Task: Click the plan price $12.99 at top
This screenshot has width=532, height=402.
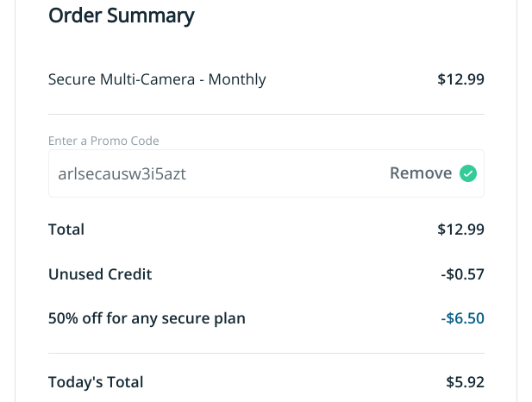Action: click(460, 79)
